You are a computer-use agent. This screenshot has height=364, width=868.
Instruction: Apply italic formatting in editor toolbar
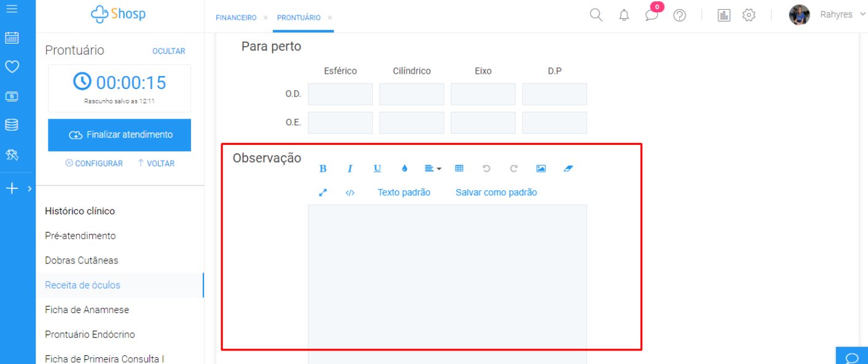click(350, 169)
